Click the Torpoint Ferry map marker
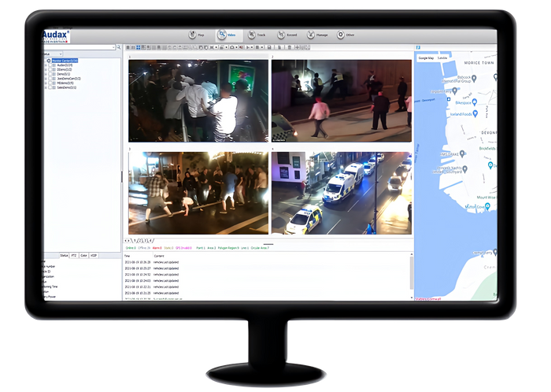Screen dimensions: 551x392 tap(455, 91)
